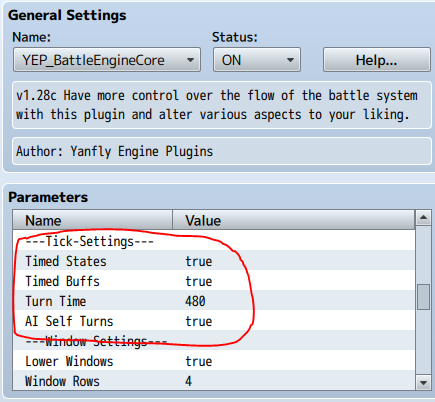Image resolution: width=435 pixels, height=402 pixels.
Task: Click the parameter list scroll down arrow
Action: [423, 383]
